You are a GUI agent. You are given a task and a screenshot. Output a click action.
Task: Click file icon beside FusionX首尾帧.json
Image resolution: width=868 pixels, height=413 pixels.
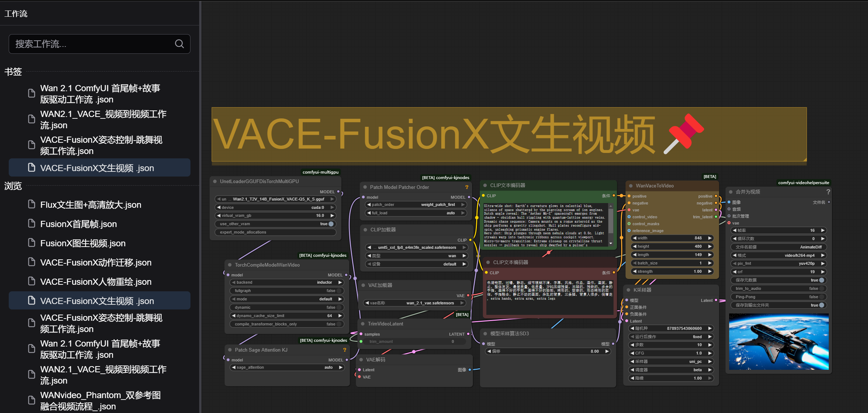pyautogui.click(x=32, y=223)
